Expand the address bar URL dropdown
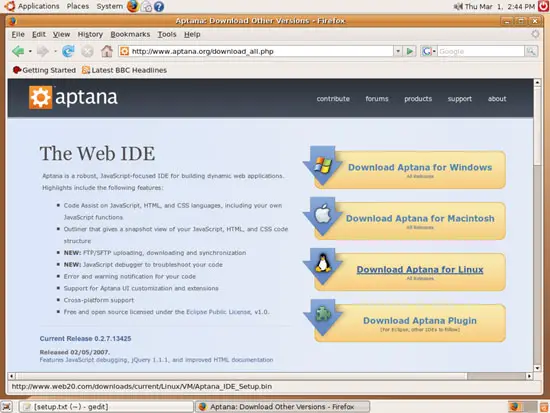This screenshot has height=413, width=550. coord(398,52)
